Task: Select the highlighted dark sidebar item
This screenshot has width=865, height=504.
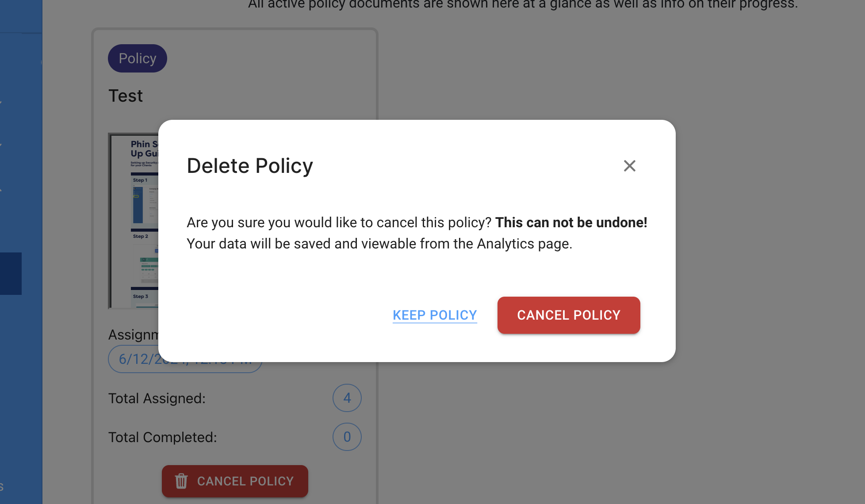Action: point(11,274)
